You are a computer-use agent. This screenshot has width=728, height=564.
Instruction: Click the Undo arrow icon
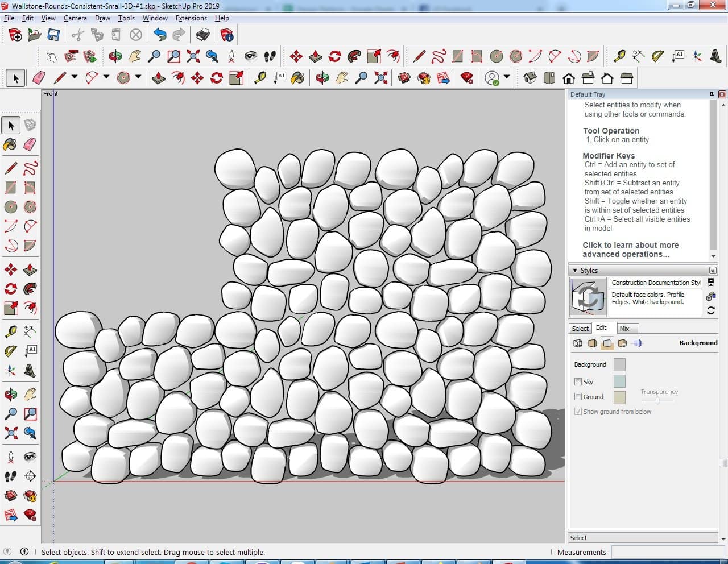160,35
